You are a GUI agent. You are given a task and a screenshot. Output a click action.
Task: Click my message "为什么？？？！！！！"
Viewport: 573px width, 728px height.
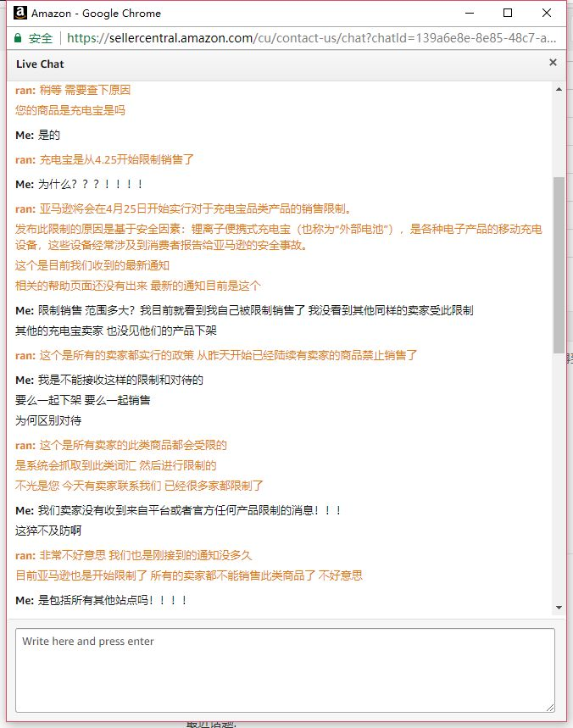tap(79, 184)
